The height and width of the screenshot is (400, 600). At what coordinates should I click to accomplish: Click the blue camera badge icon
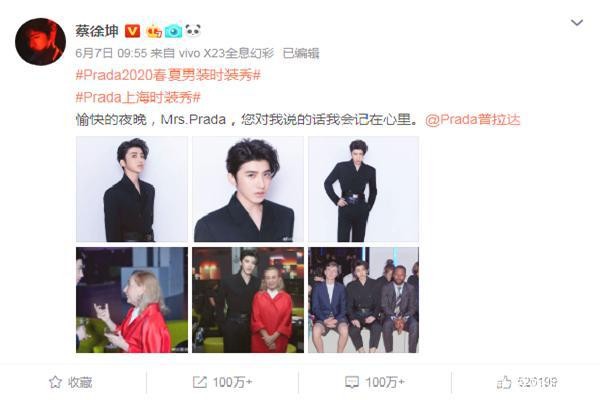pos(173,31)
